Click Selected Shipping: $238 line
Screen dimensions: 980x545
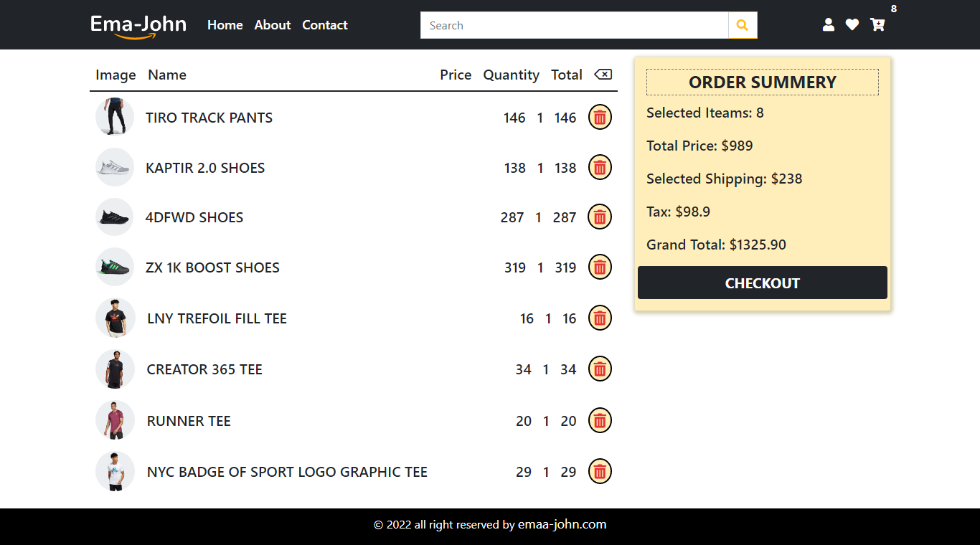point(725,179)
